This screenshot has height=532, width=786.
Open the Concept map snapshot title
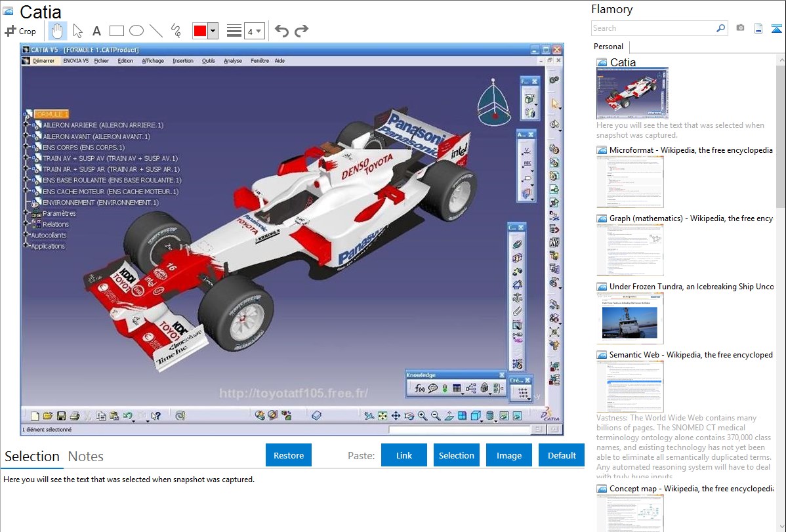[x=691, y=489]
